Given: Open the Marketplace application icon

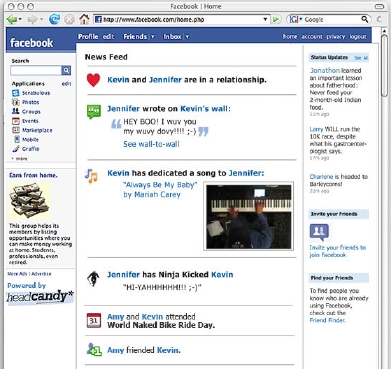Looking at the screenshot, I should click(16, 130).
